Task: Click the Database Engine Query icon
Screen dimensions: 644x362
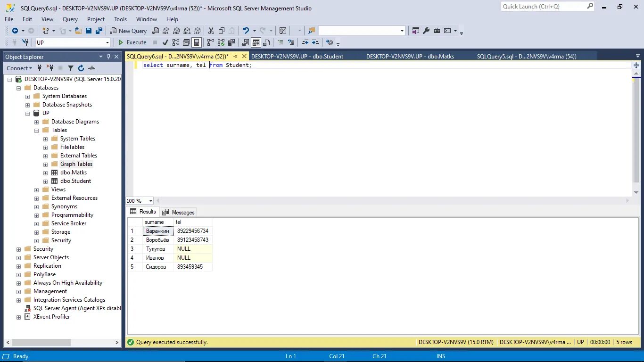Action: (156, 31)
